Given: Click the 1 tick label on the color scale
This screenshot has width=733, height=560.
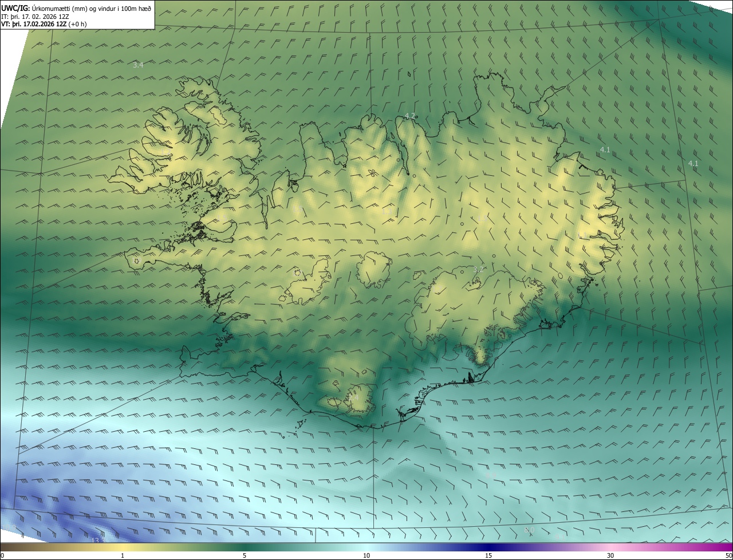Looking at the screenshot, I should 123,555.
